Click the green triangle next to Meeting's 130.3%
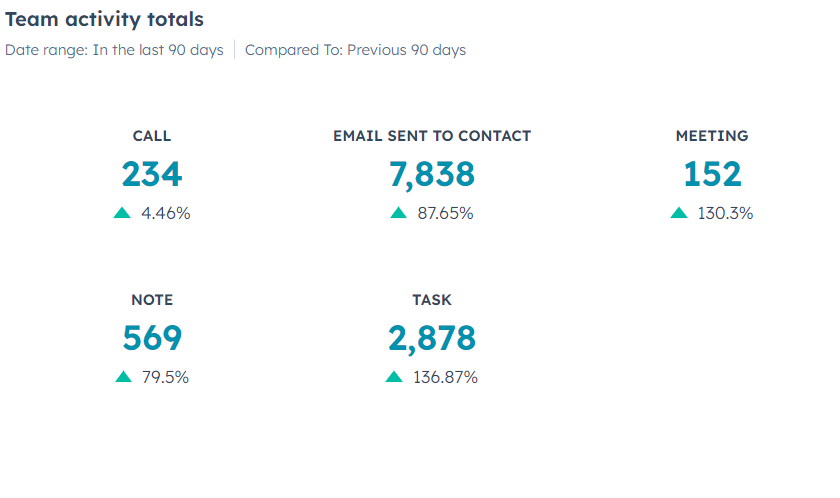Viewport: 840px width, 498px height. tap(679, 212)
